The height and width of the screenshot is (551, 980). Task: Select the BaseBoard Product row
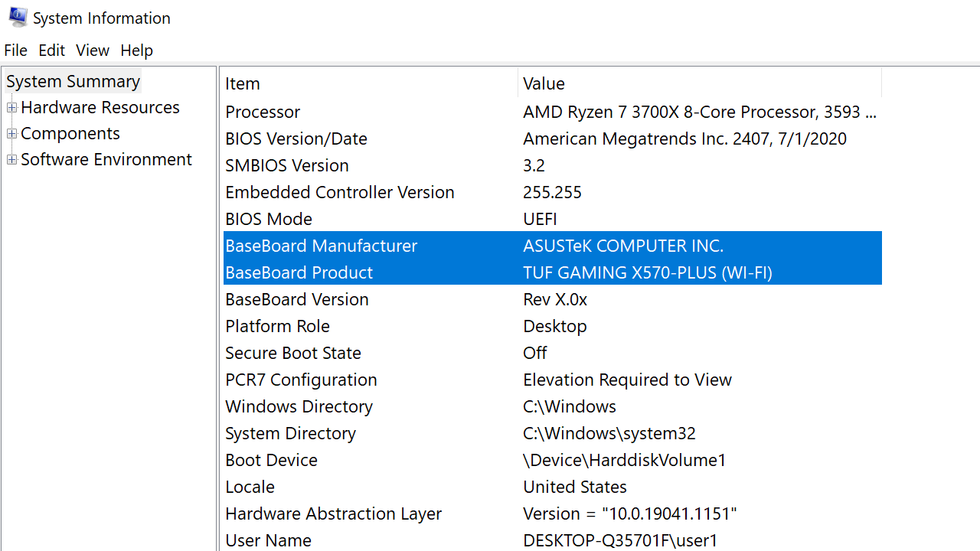pos(552,272)
